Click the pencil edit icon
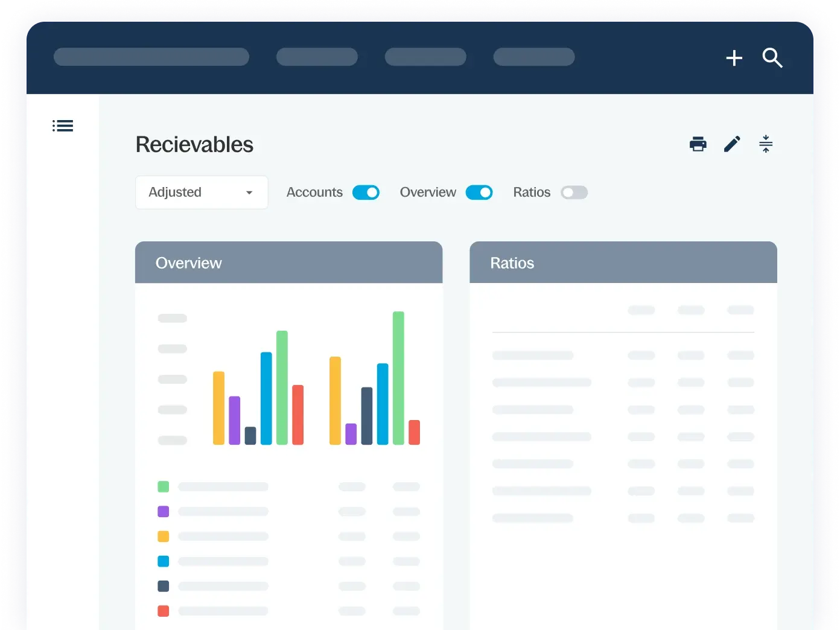Image resolution: width=840 pixels, height=630 pixels. pos(732,144)
